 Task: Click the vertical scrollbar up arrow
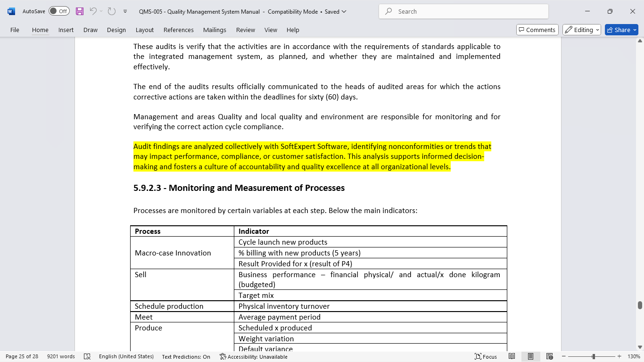tap(640, 41)
